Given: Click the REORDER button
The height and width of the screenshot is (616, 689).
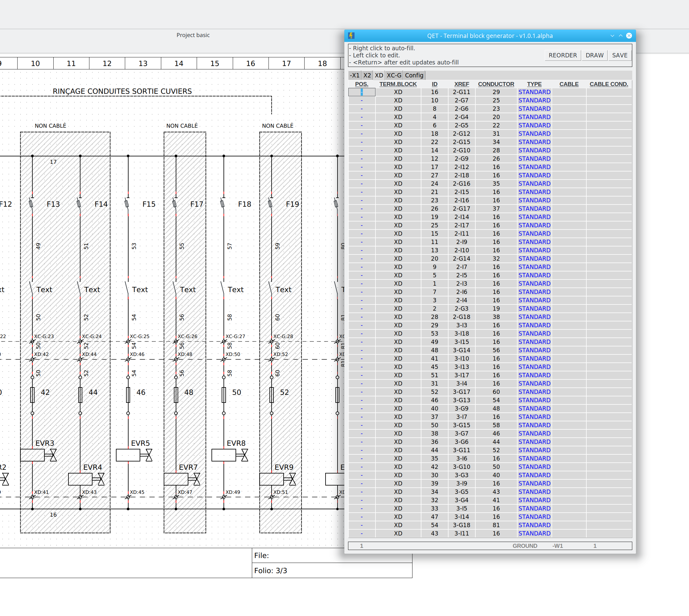Looking at the screenshot, I should coord(563,55).
